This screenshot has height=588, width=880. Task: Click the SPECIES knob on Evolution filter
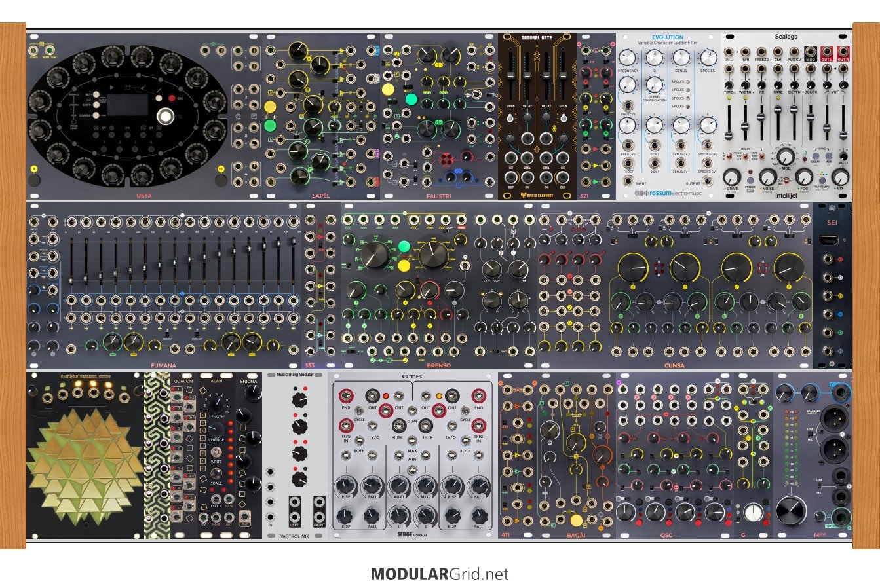coord(708,57)
